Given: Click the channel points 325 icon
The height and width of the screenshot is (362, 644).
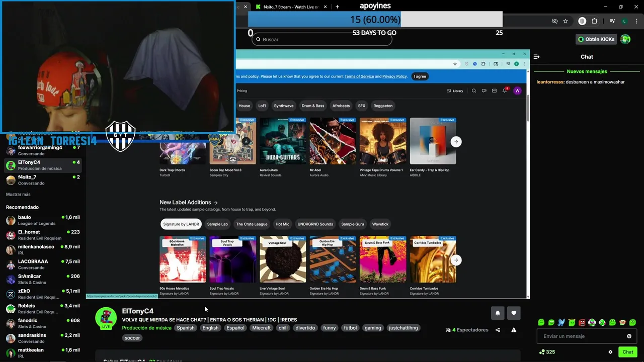Looking at the screenshot, I should (x=542, y=352).
